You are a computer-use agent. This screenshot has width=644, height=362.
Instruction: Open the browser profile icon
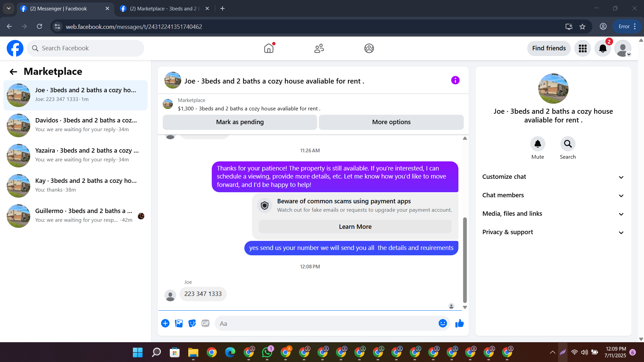coord(603,27)
